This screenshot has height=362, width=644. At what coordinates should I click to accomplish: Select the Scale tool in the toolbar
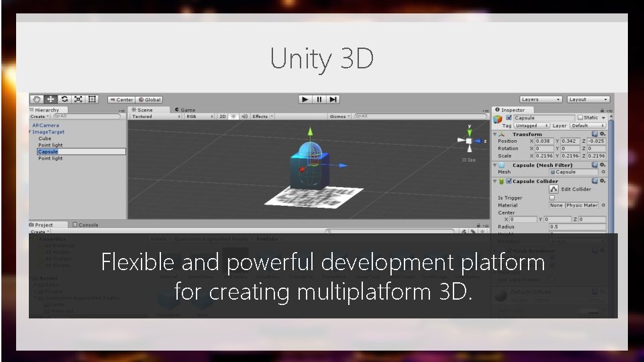(78, 99)
